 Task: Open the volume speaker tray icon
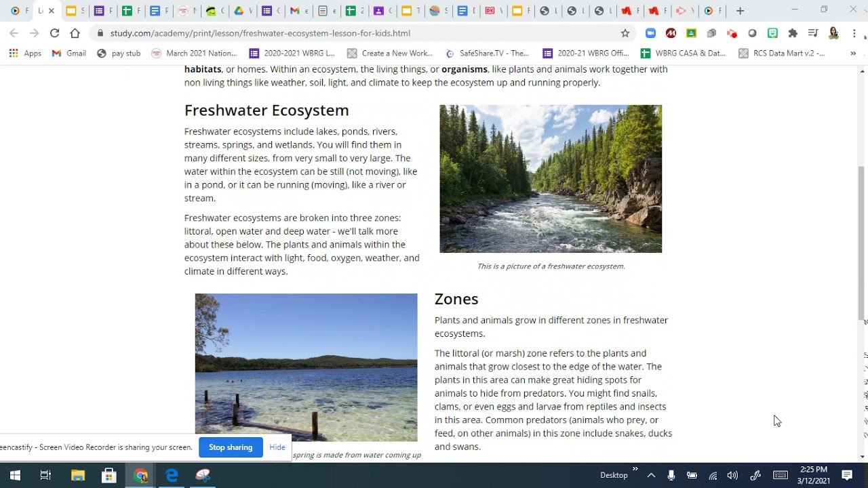[x=732, y=475]
